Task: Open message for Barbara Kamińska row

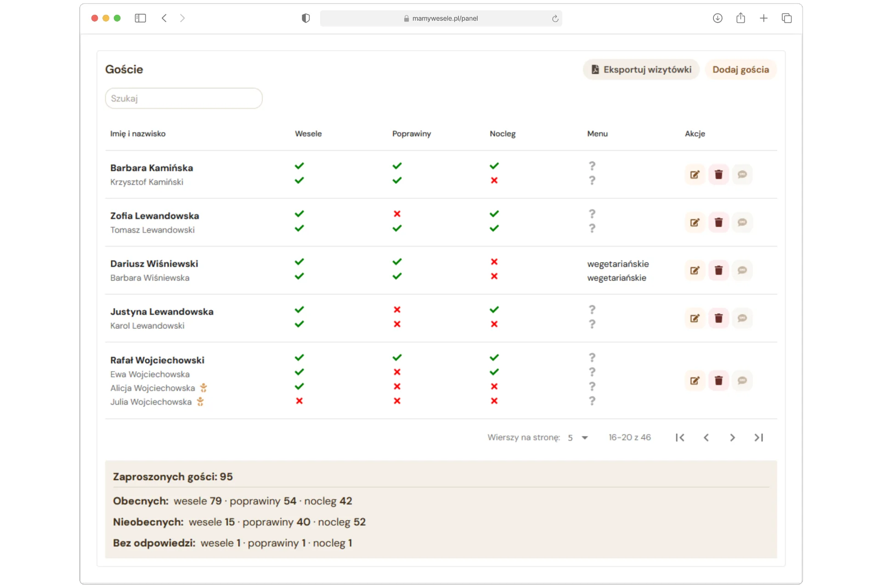Action: click(742, 175)
